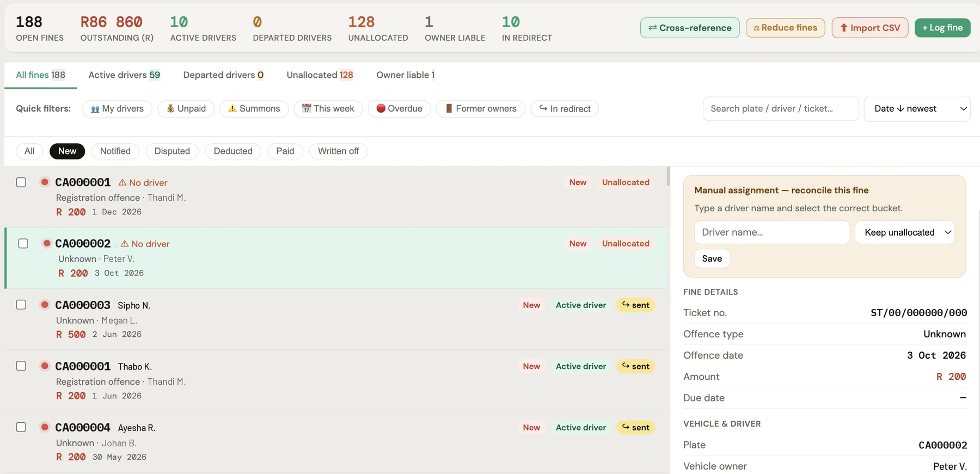Screen dimensions: 980x474
Task: Click the Cross-reference button
Action: tap(690, 28)
